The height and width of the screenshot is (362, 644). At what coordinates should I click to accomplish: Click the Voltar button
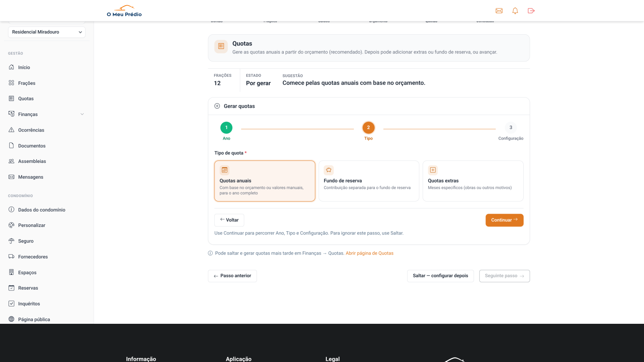click(229, 220)
